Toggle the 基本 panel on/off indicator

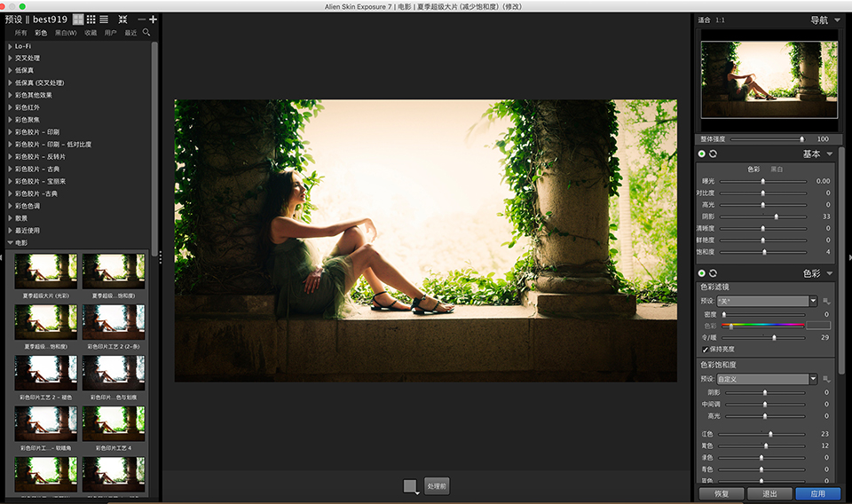pyautogui.click(x=702, y=154)
